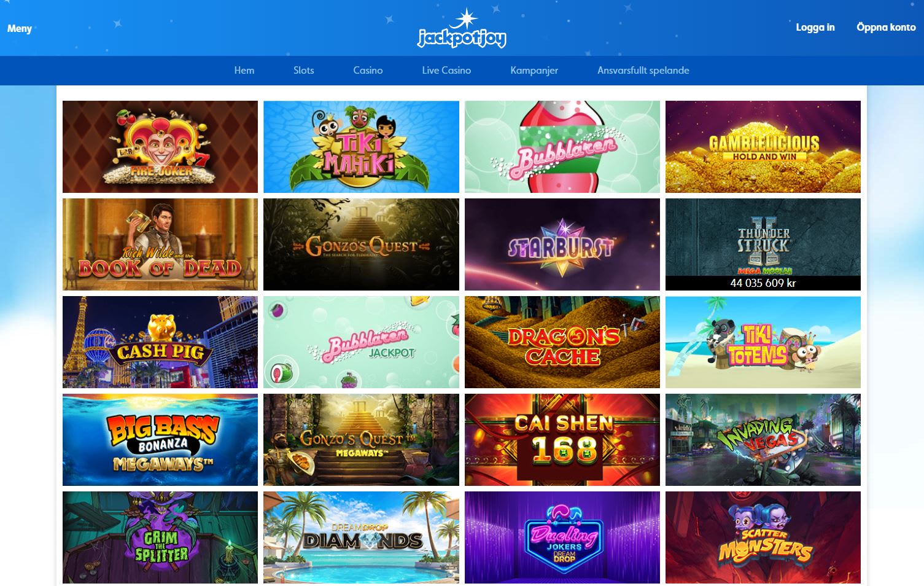Launch Dueling Jokers Dream Drop game
The height and width of the screenshot is (586, 924).
[x=562, y=537]
